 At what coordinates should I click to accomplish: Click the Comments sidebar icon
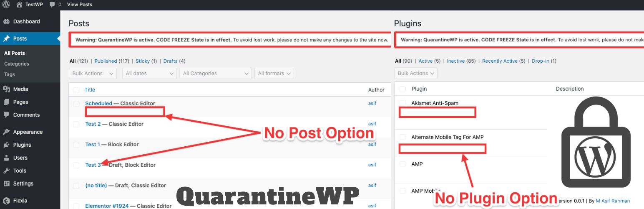6,115
